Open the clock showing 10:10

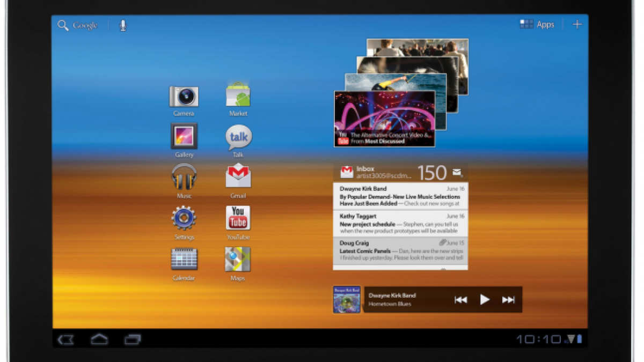coord(538,339)
